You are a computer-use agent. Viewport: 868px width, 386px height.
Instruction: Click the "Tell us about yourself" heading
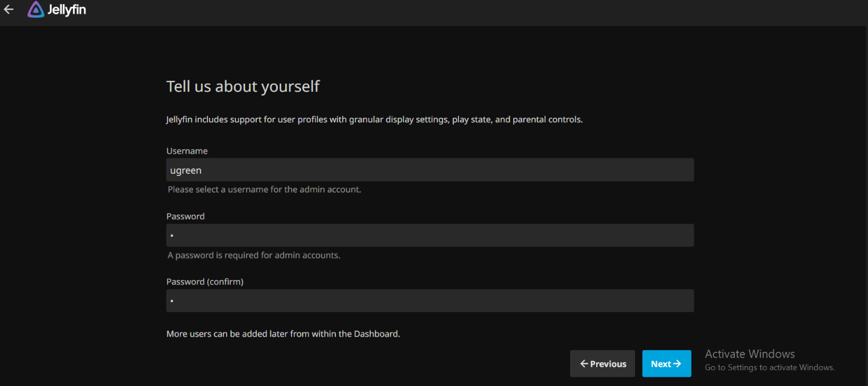(243, 87)
